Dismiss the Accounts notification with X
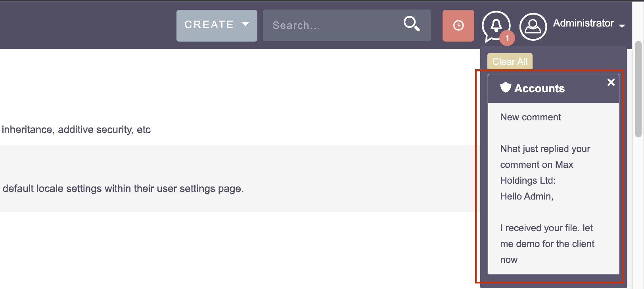The width and height of the screenshot is (644, 289). coord(611,82)
